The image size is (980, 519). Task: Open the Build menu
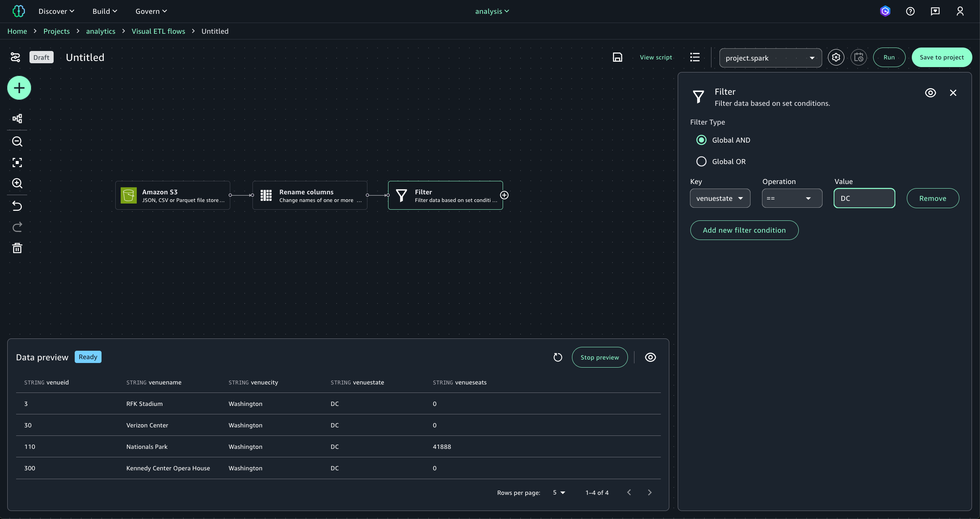(105, 11)
